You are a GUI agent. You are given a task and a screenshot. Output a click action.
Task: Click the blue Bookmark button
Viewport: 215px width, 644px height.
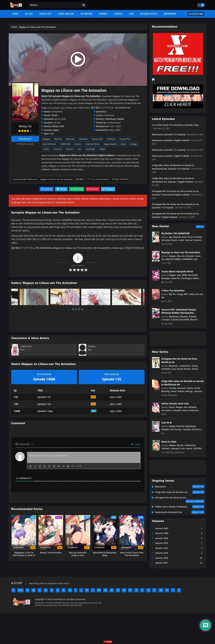[25, 139]
